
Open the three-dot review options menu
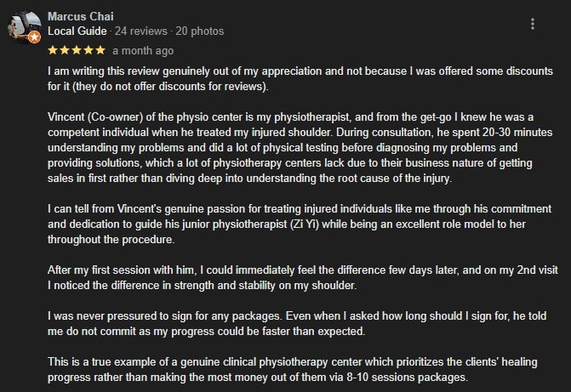533,24
